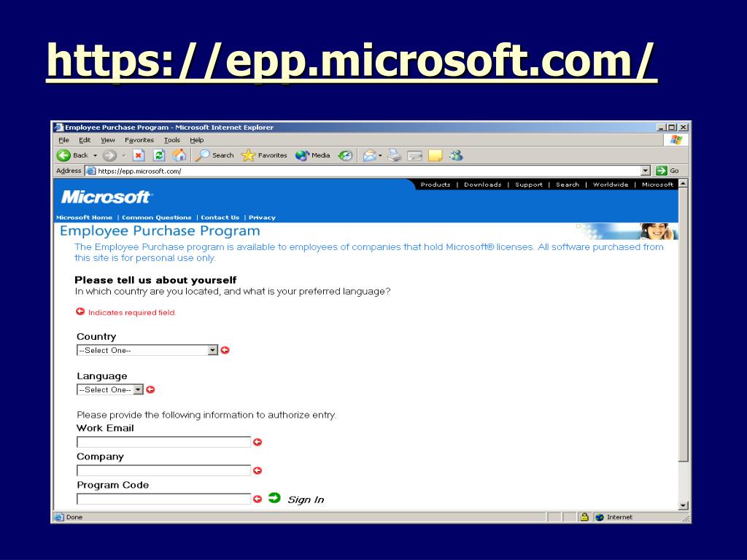Click green Sign In arrow icon
The height and width of the screenshot is (560, 747).
(x=274, y=498)
